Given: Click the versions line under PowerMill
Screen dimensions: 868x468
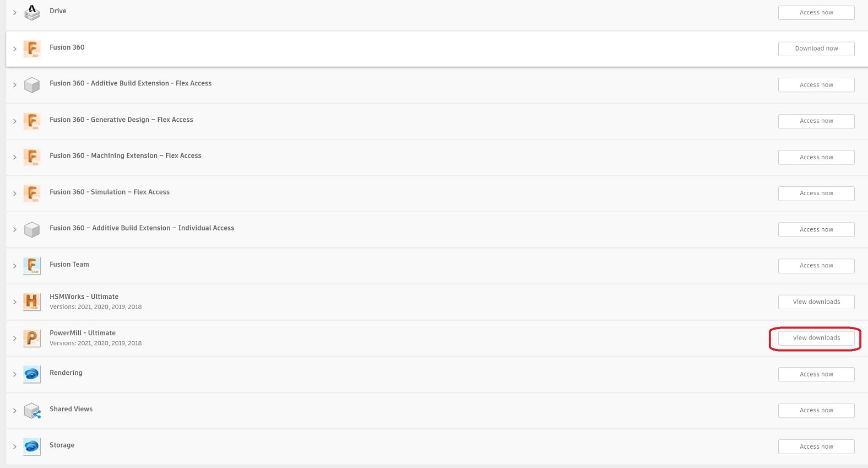Looking at the screenshot, I should click(x=96, y=343).
